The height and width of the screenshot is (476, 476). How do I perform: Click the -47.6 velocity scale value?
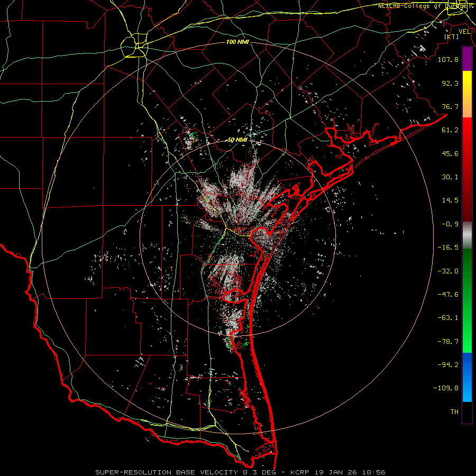[448, 295]
